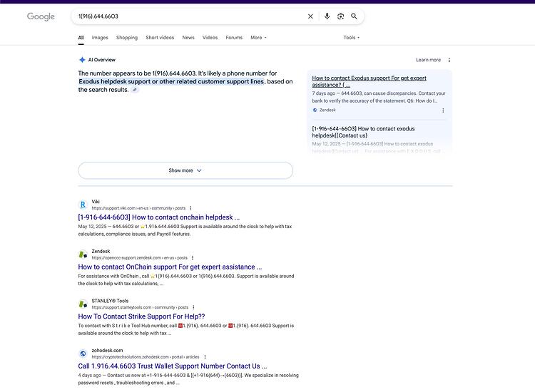Open '[1-916-644-6603] How to contact exodus helpdesk' card

(363, 132)
